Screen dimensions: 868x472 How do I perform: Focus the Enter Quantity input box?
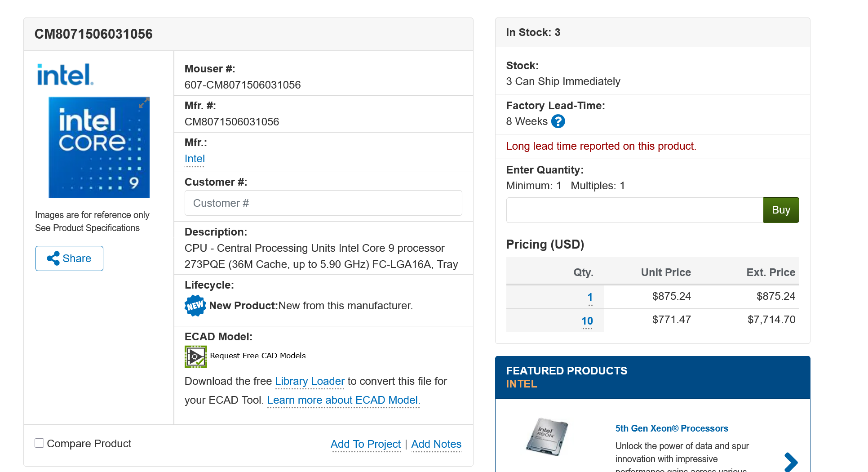coord(634,210)
